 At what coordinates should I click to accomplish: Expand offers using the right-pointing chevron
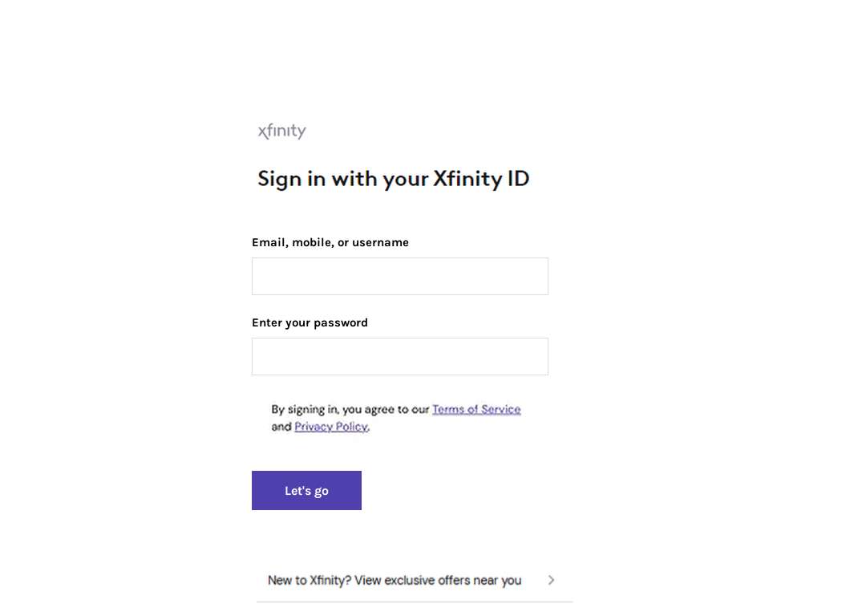click(x=551, y=580)
